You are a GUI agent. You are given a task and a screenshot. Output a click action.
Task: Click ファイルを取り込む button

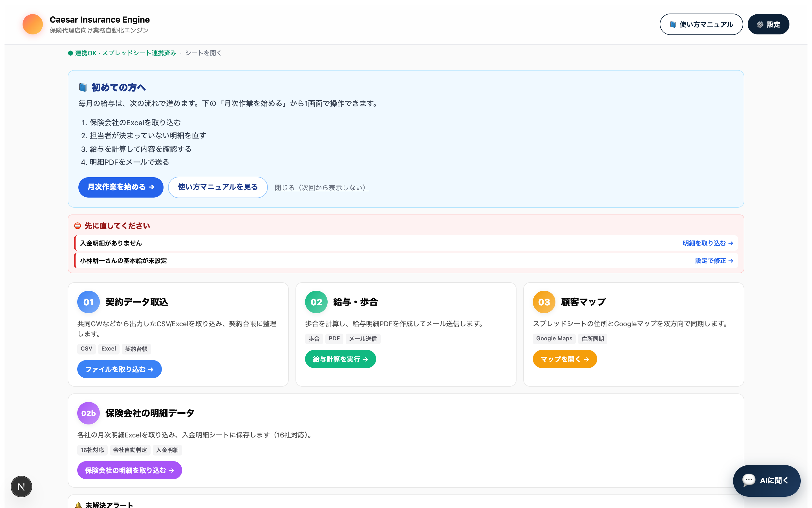click(x=120, y=369)
